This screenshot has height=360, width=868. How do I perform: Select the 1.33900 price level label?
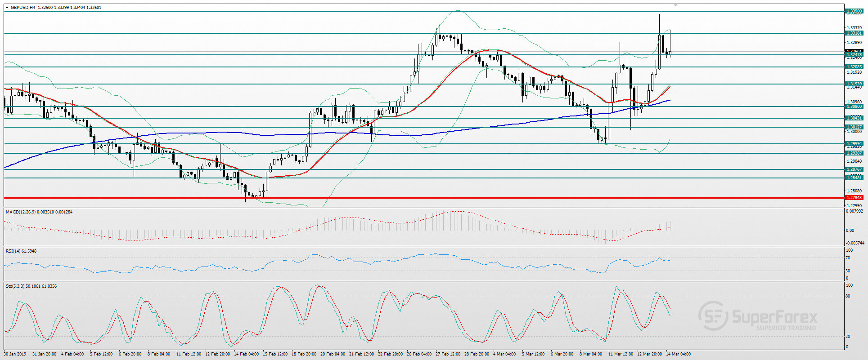(854, 11)
